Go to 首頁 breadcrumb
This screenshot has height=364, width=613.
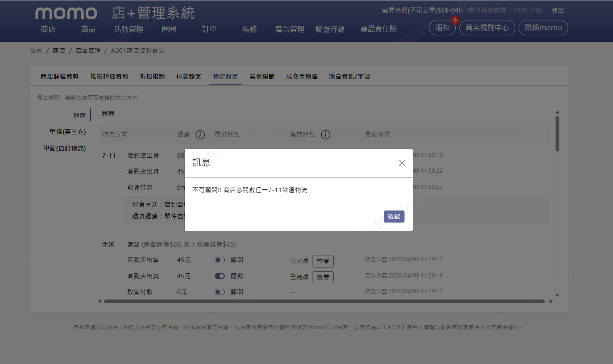36,50
